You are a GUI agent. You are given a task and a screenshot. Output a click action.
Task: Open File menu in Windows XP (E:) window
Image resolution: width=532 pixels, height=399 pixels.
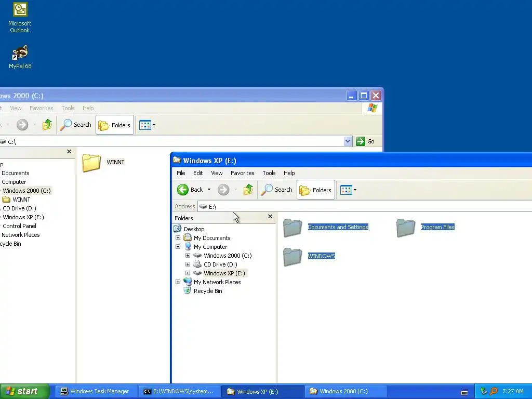tap(181, 173)
